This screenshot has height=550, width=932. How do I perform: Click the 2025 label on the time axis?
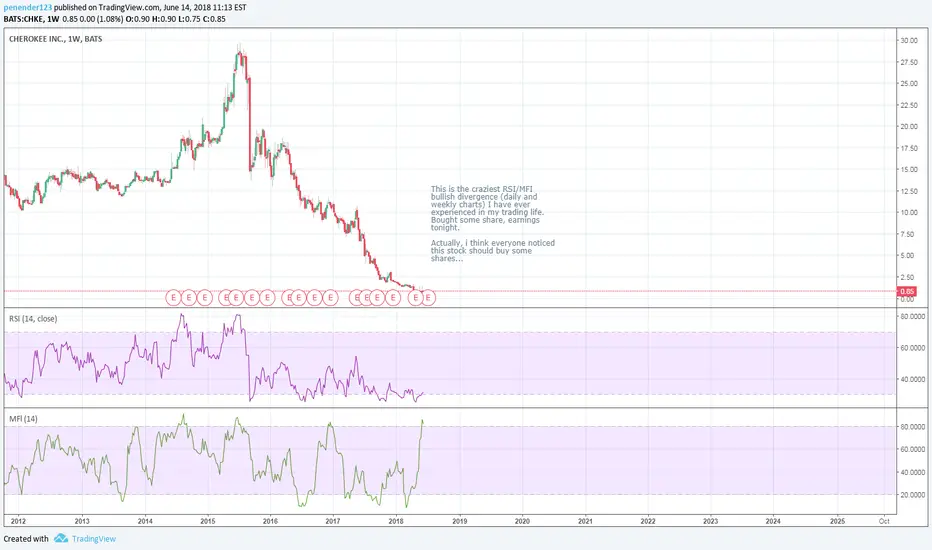pos(837,521)
